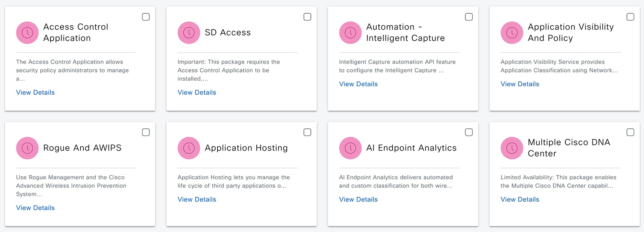Check the AI Endpoint Analytics checkbox
Viewport: 644px width, 232px height.
pos(469,132)
